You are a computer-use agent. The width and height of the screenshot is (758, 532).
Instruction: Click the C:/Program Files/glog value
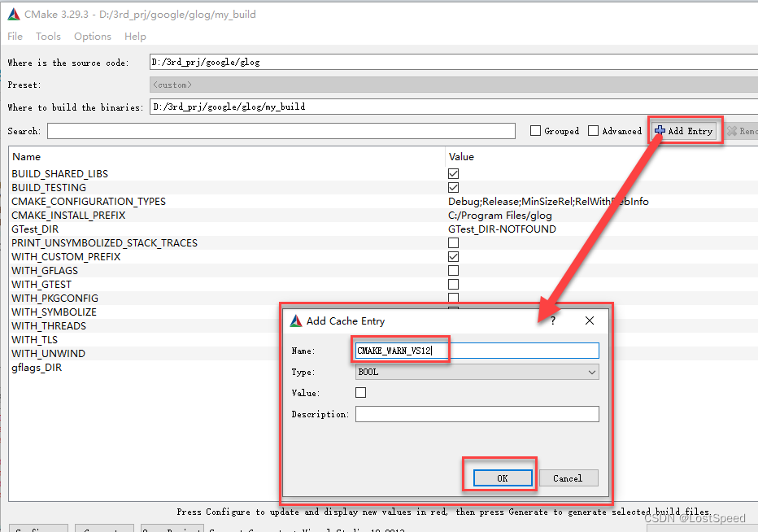(500, 216)
